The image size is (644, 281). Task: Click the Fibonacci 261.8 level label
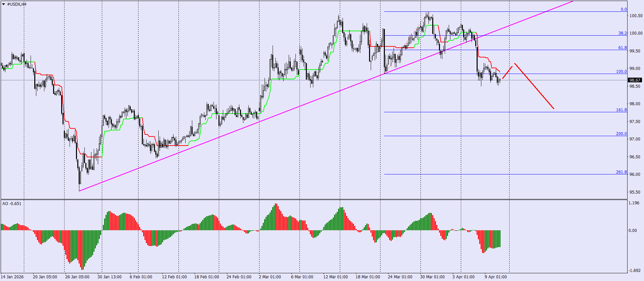tap(621, 172)
